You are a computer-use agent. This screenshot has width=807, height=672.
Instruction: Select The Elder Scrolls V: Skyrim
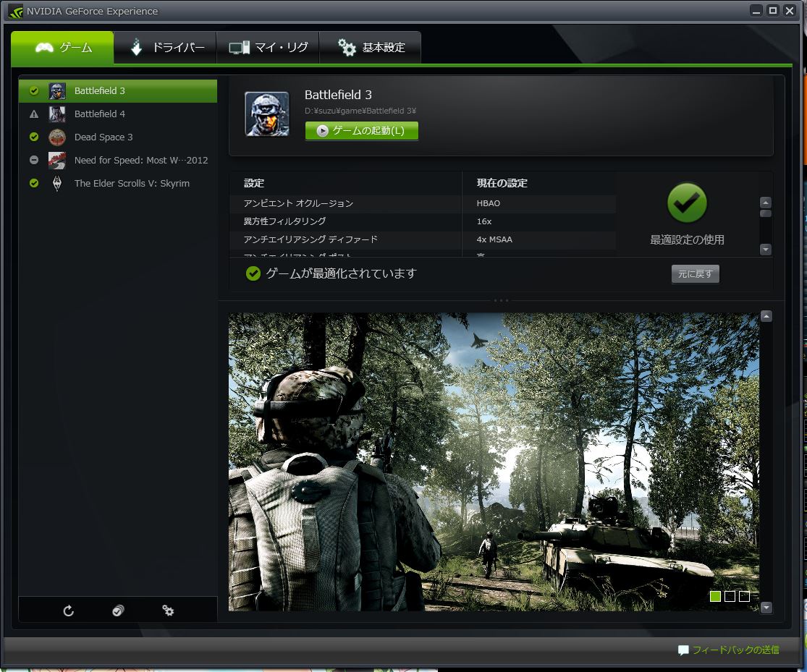pyautogui.click(x=118, y=184)
